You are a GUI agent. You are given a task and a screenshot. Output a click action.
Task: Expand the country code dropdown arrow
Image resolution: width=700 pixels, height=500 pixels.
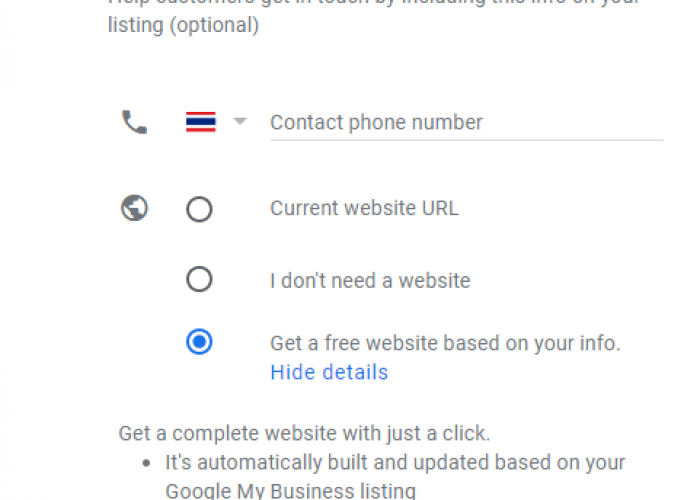pos(240,121)
